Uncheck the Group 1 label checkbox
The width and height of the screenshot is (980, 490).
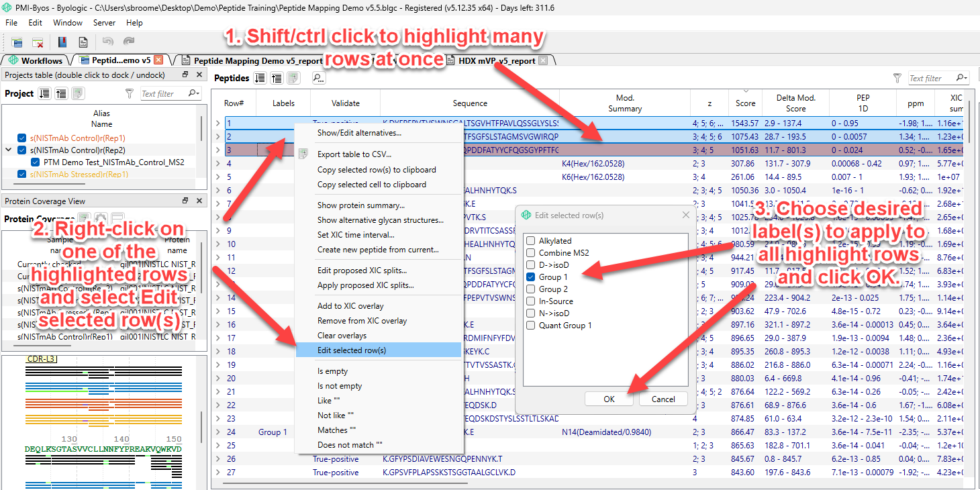tap(531, 277)
